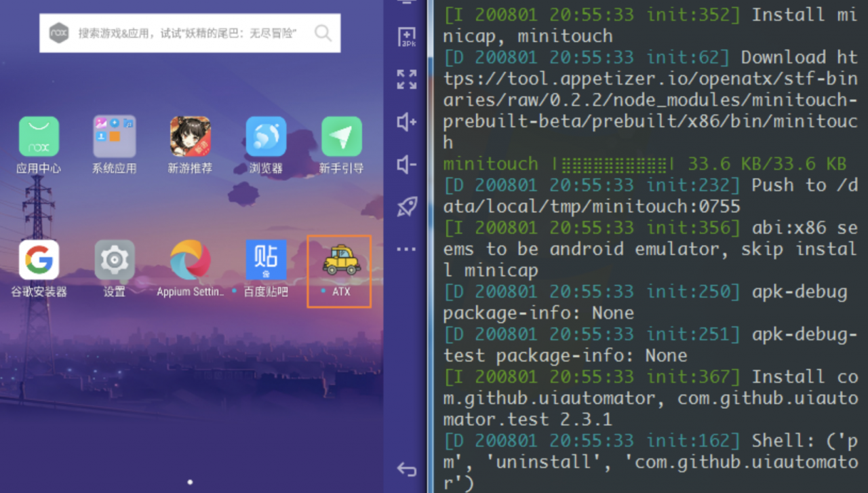Toggle fullscreen from emulator sidebar
Screen dimensions: 868x493
(407, 79)
